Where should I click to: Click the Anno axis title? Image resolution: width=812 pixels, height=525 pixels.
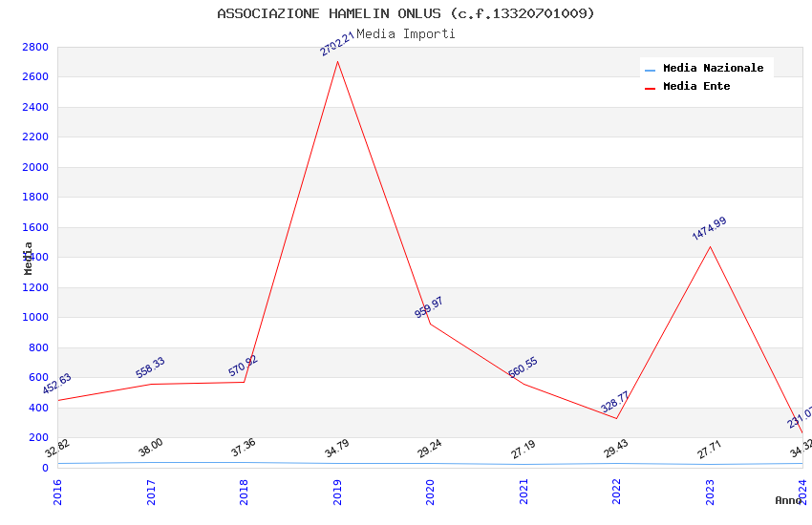point(788,500)
